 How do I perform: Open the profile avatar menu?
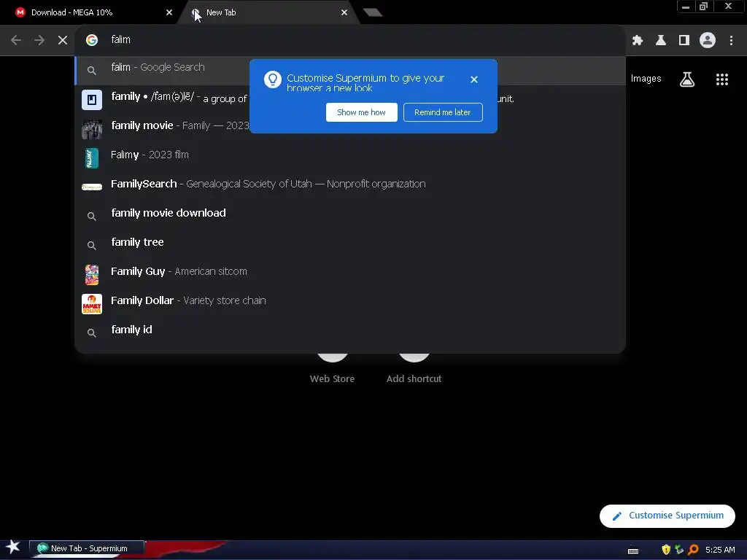coord(708,41)
